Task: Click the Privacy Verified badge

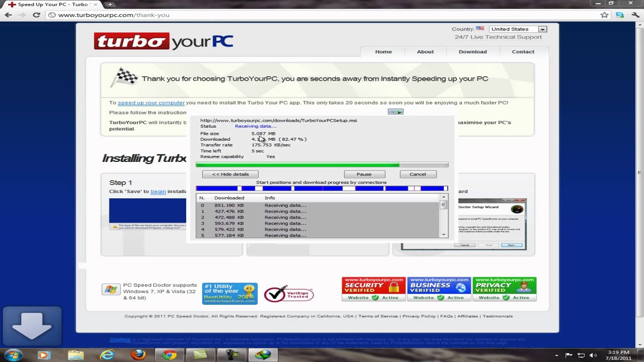Action: point(504,289)
